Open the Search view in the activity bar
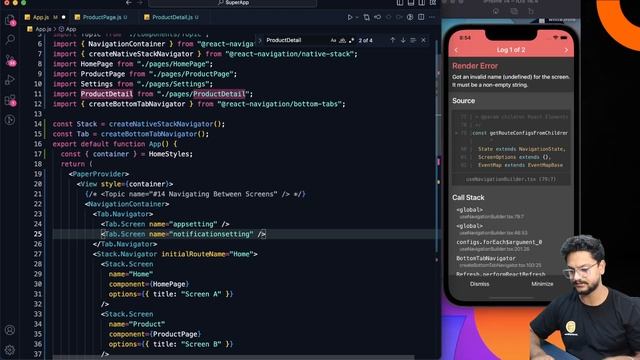Screen dimensions: 640x360 pos(10,40)
